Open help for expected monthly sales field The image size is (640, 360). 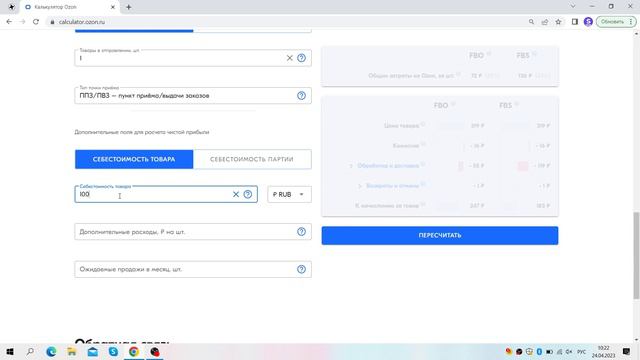[301, 269]
